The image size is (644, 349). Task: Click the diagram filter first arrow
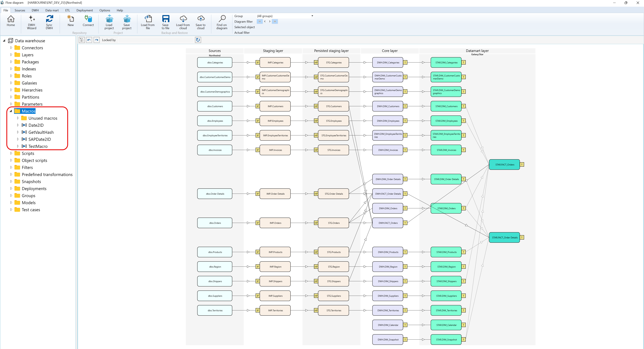259,21
